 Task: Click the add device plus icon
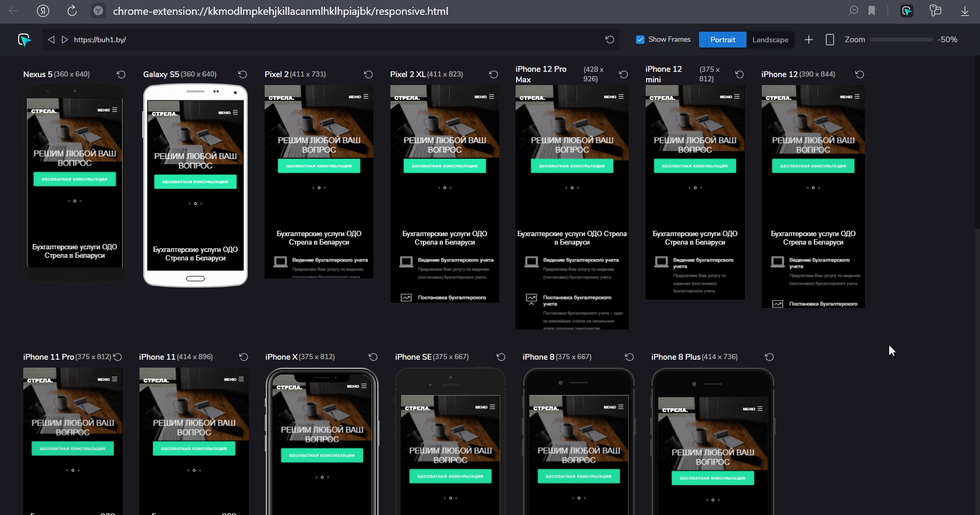pos(808,40)
